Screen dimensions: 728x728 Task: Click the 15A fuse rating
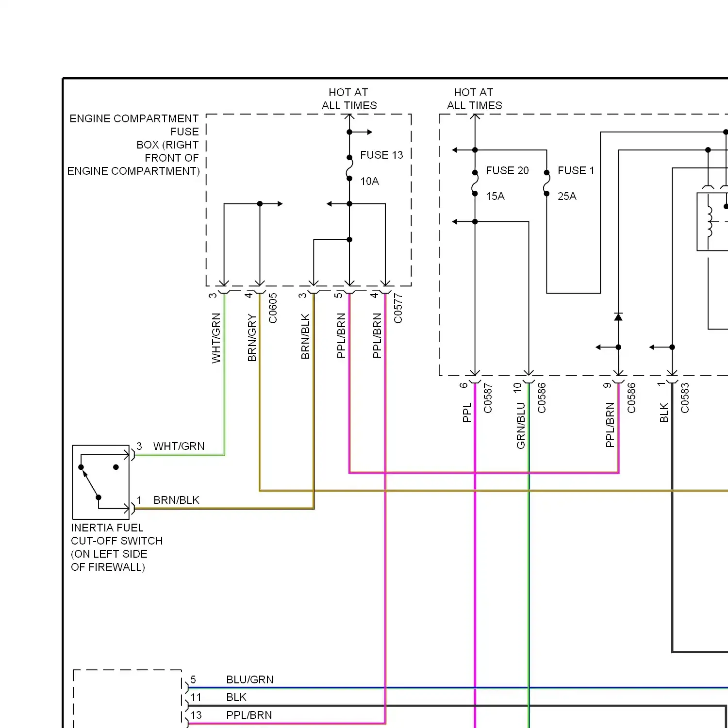click(495, 196)
